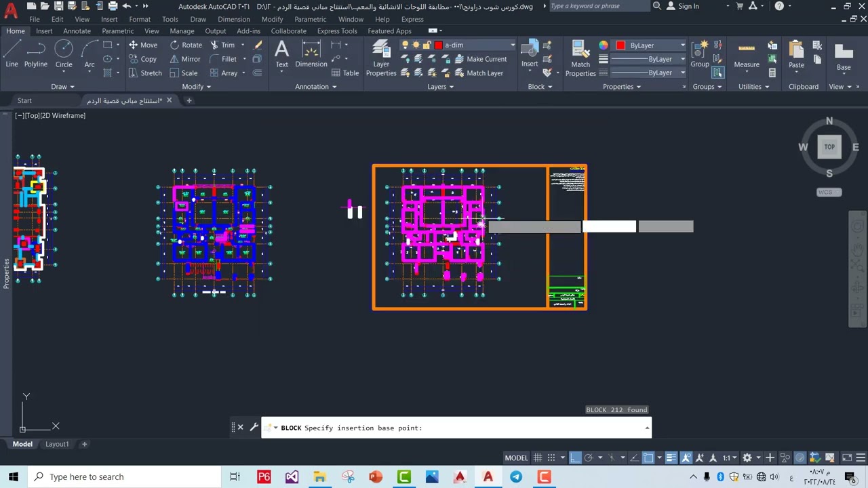Screen dimensions: 868x488
Task: Click the MODEL space button in status bar
Action: pos(516,457)
